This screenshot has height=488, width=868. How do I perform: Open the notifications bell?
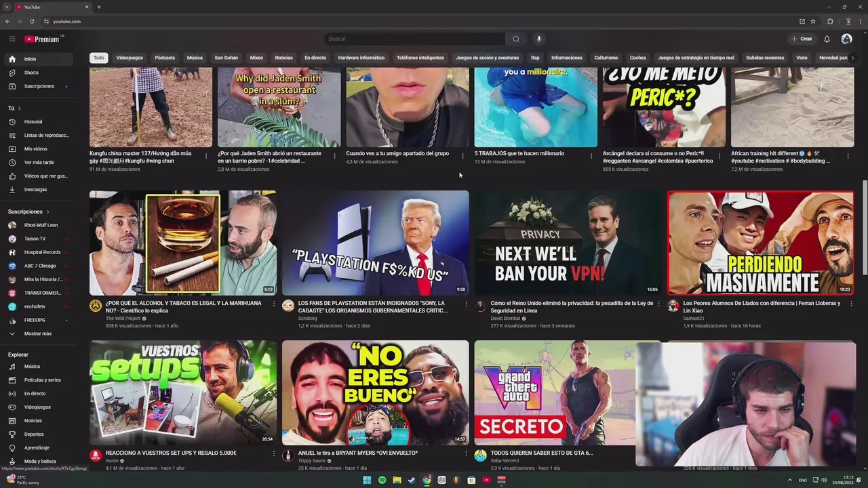pos(827,39)
